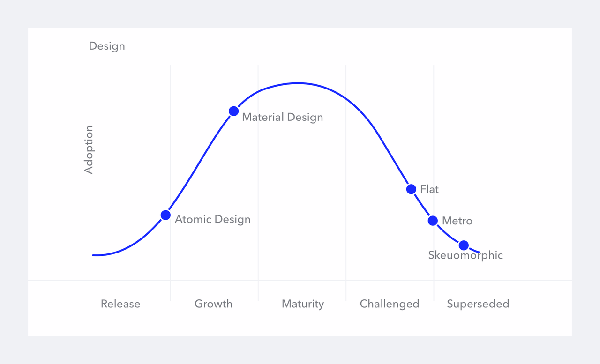600x364 pixels.
Task: Select the Metro marker dot
Action: 433,221
